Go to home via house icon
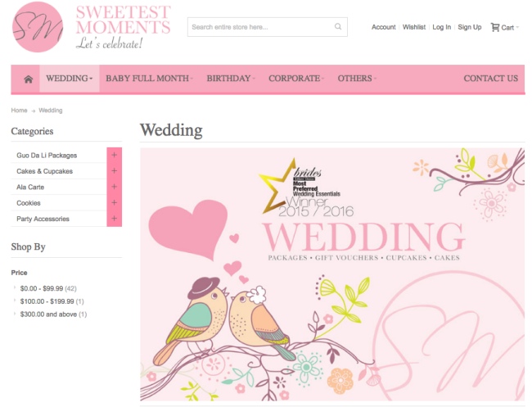Screen dimensions: 532x407 pos(28,79)
